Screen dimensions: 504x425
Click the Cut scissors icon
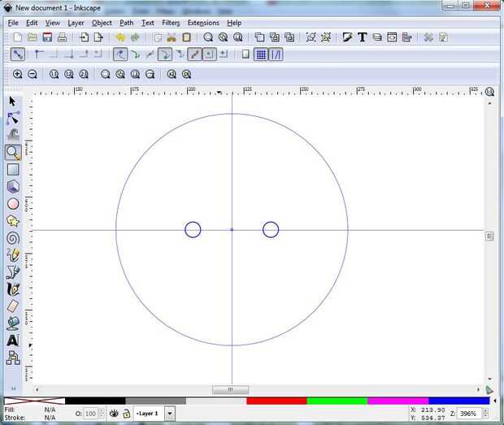172,37
